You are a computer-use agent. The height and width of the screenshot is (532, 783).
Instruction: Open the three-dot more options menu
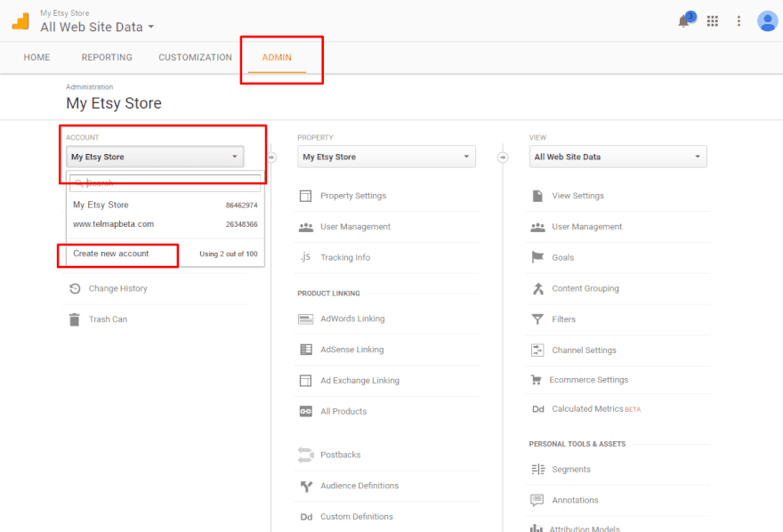739,21
